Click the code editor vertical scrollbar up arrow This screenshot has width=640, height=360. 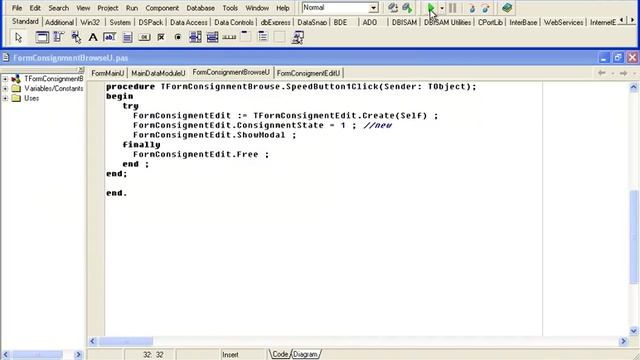click(633, 87)
